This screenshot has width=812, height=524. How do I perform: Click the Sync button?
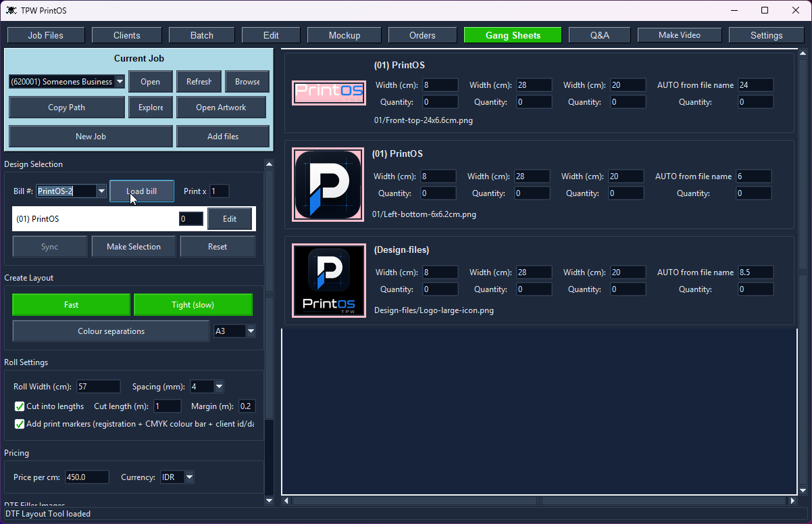pos(50,247)
